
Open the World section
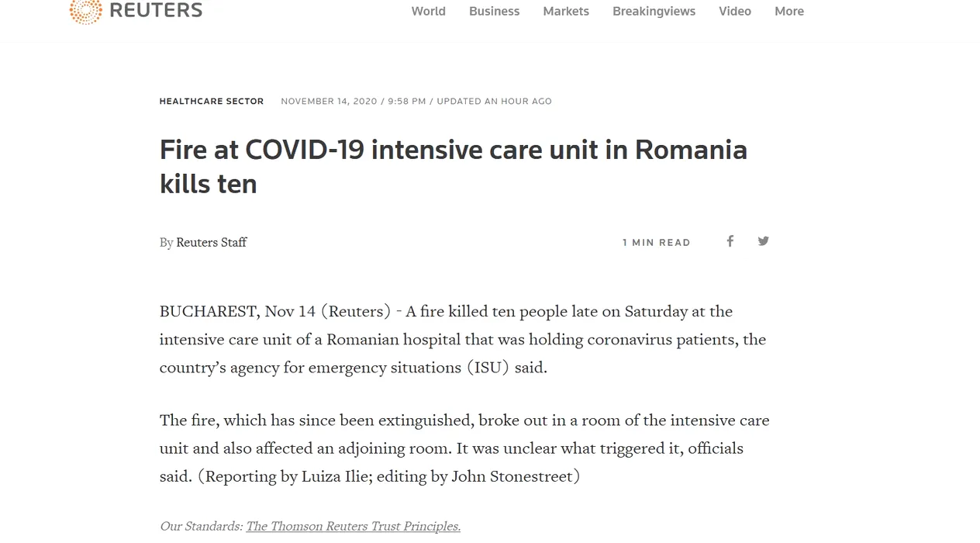coord(428,11)
